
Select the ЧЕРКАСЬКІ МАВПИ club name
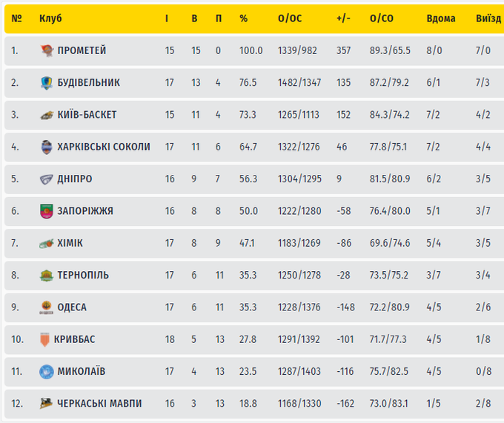(x=99, y=403)
